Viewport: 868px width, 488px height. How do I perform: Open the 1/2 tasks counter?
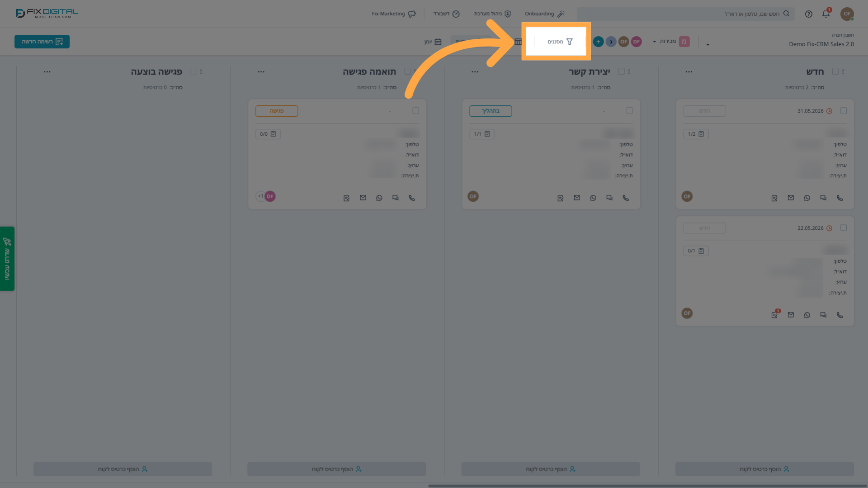(x=696, y=134)
